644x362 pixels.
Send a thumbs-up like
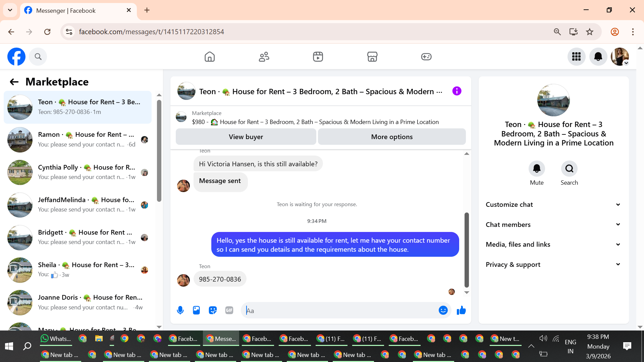[461, 310]
